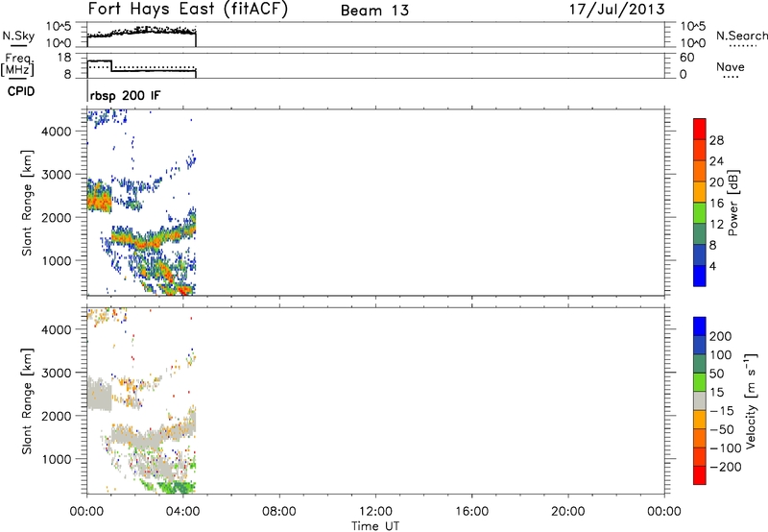768x532 pixels.
Task: Click the "08:00" time axis label
Action: coord(279,512)
